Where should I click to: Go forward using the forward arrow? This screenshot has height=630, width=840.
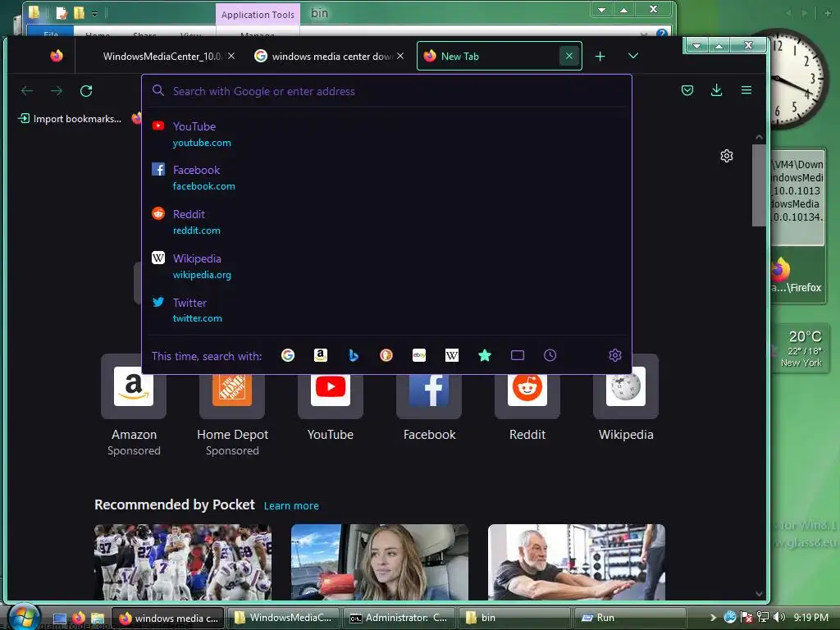57,90
